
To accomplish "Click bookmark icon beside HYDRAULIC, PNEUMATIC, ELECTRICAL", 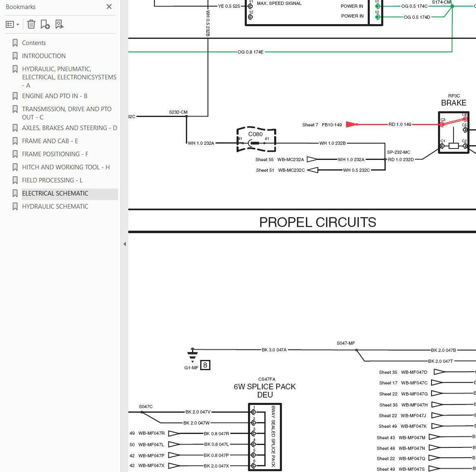I will pos(15,69).
